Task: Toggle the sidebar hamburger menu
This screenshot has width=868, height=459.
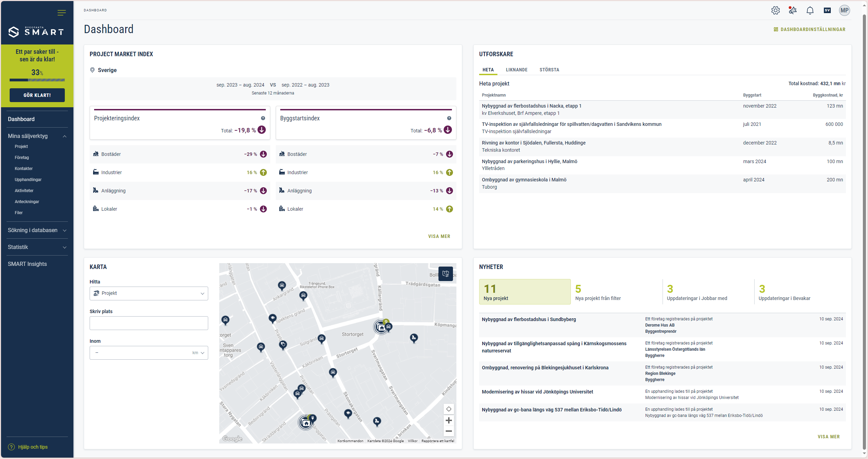Action: pos(62,13)
